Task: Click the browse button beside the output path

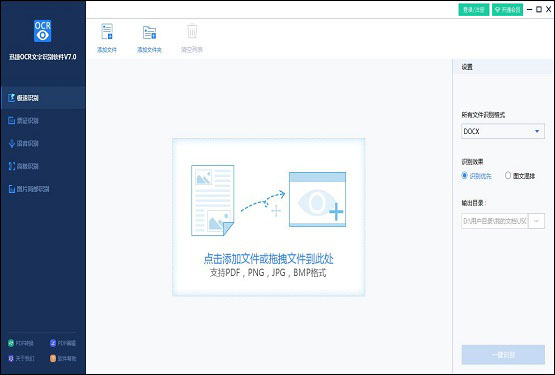Action: point(536,221)
